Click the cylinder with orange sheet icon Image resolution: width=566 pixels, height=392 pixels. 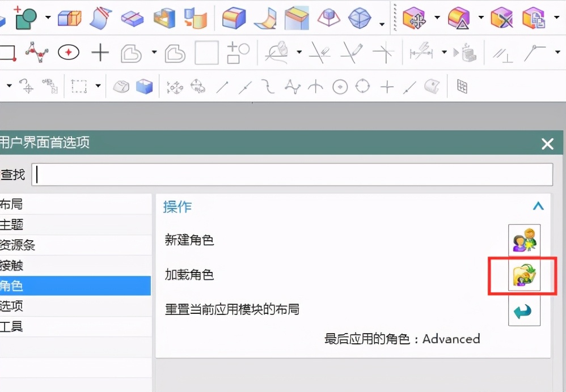click(x=196, y=18)
